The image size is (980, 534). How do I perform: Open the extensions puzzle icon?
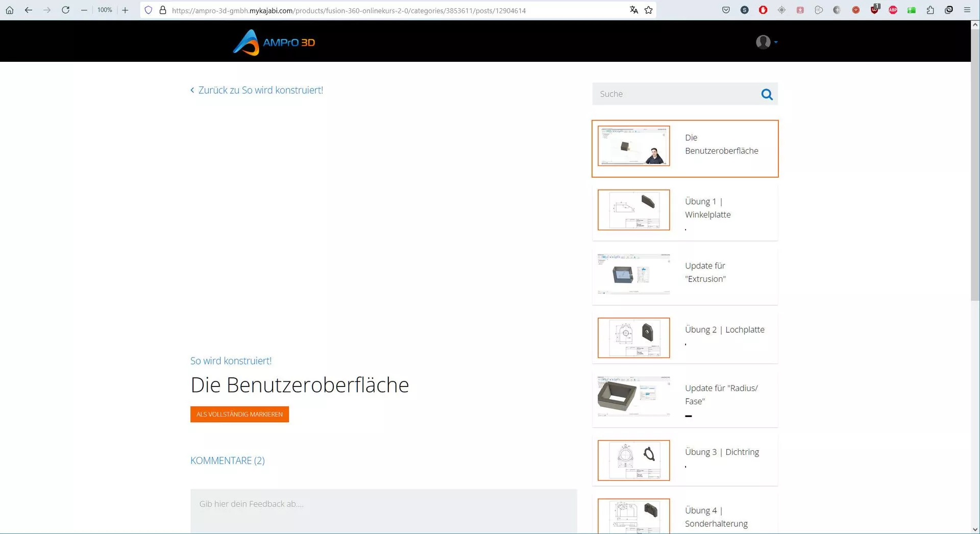pos(930,10)
